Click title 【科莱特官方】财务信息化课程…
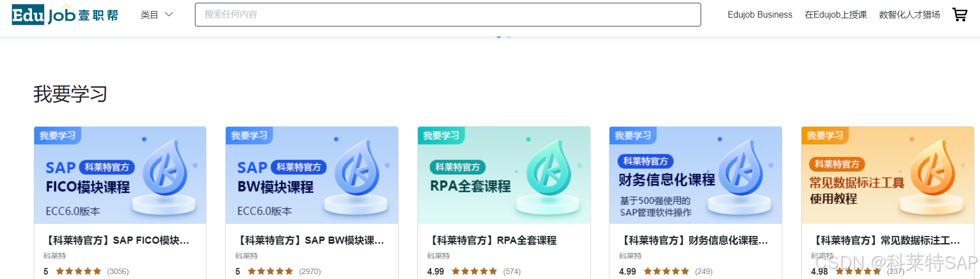This screenshot has height=279, width=980. tap(693, 240)
